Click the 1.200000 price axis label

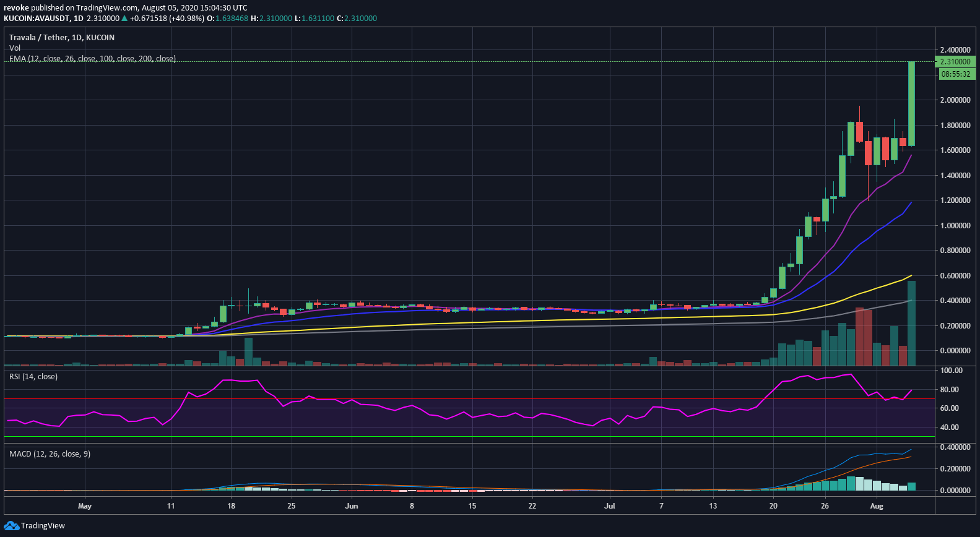[x=955, y=200]
